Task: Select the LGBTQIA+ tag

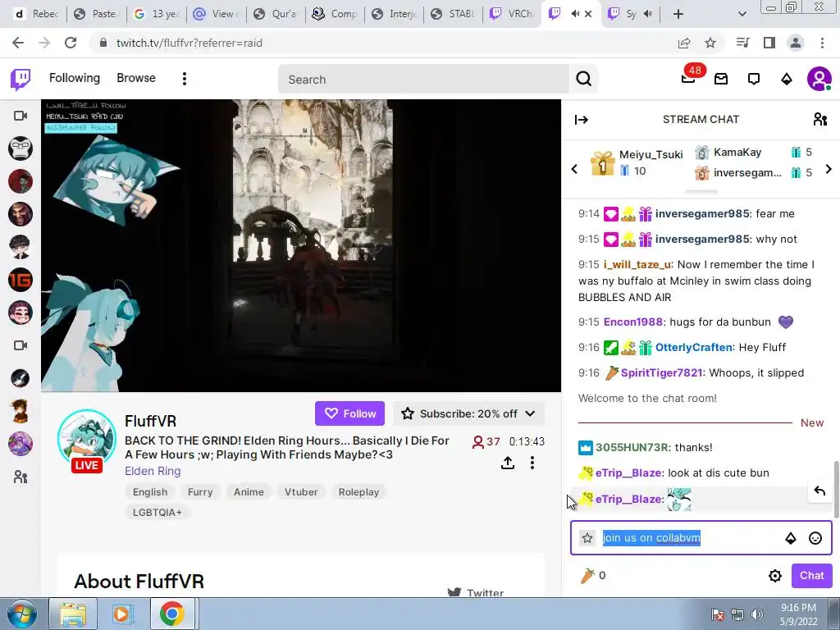Action: coord(157,512)
